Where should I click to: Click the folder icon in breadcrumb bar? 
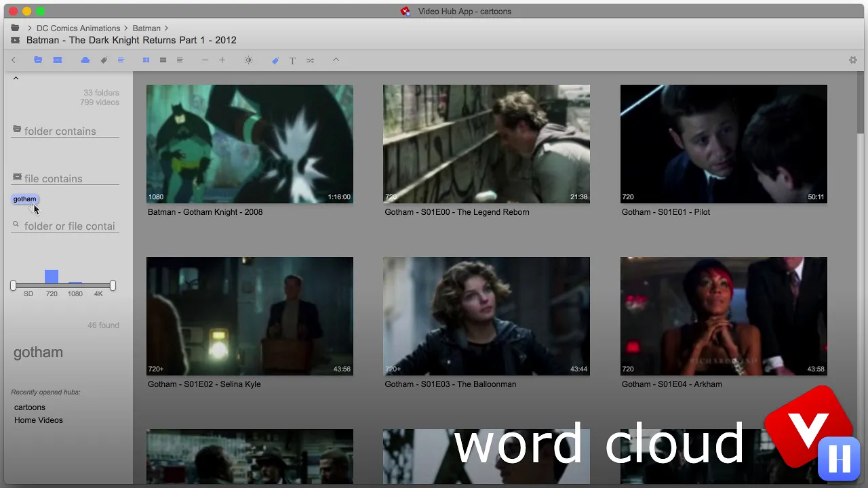(x=15, y=28)
